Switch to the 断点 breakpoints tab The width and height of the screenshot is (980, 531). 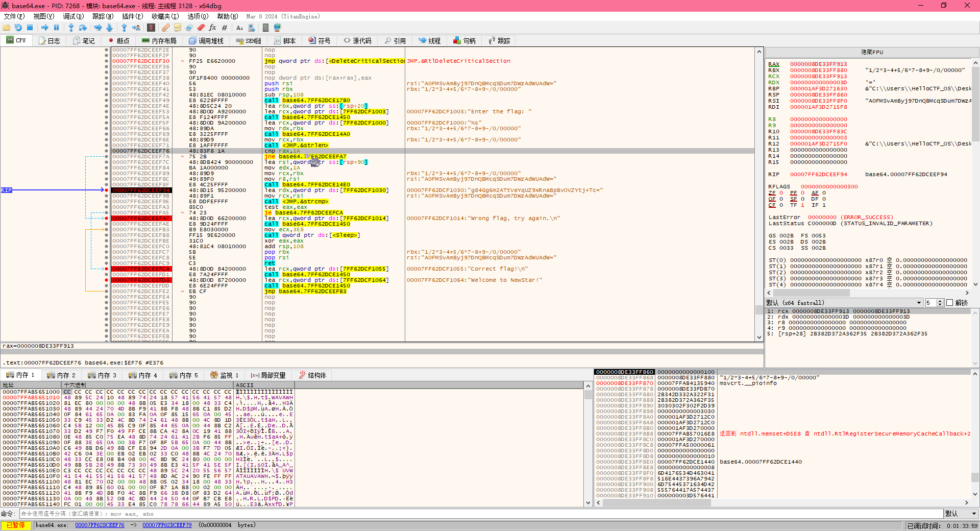point(118,41)
